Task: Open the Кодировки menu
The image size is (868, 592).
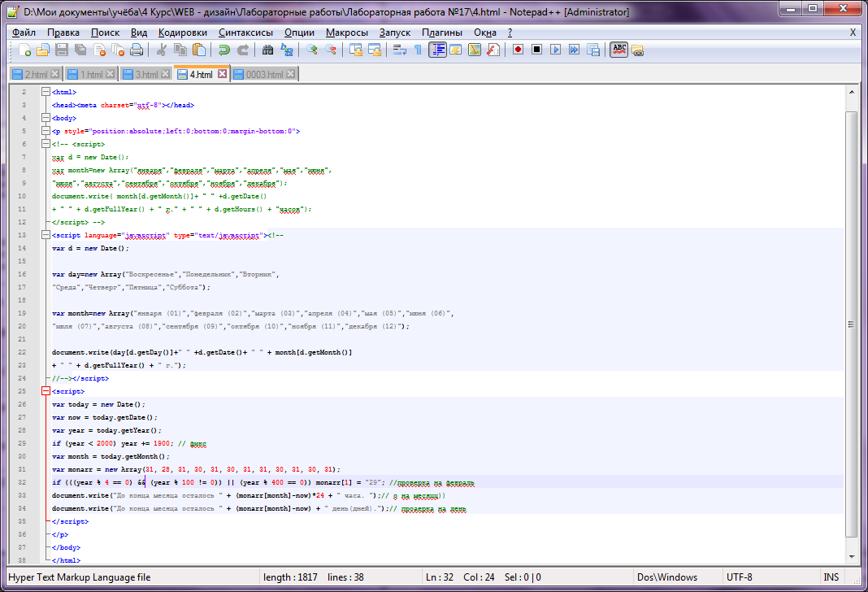Action: click(x=183, y=33)
